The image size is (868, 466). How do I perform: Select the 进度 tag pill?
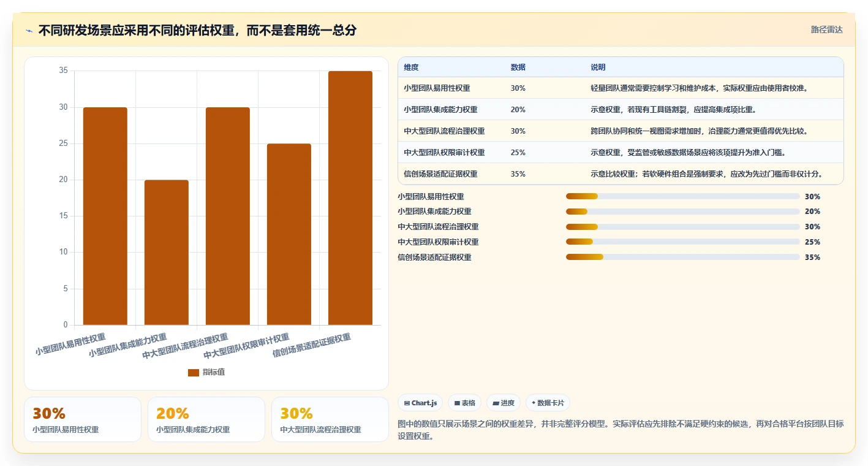coord(504,403)
